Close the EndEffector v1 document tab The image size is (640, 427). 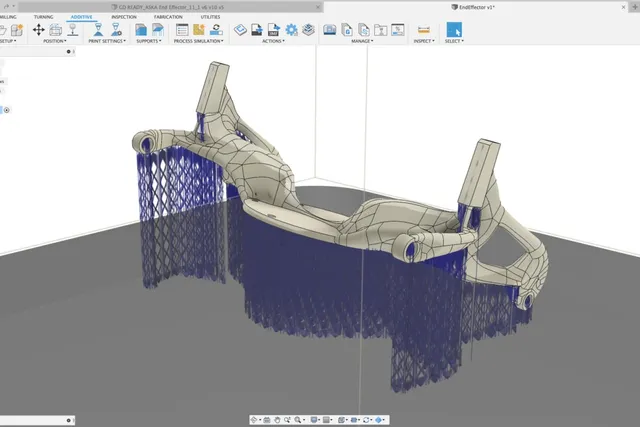623,7
